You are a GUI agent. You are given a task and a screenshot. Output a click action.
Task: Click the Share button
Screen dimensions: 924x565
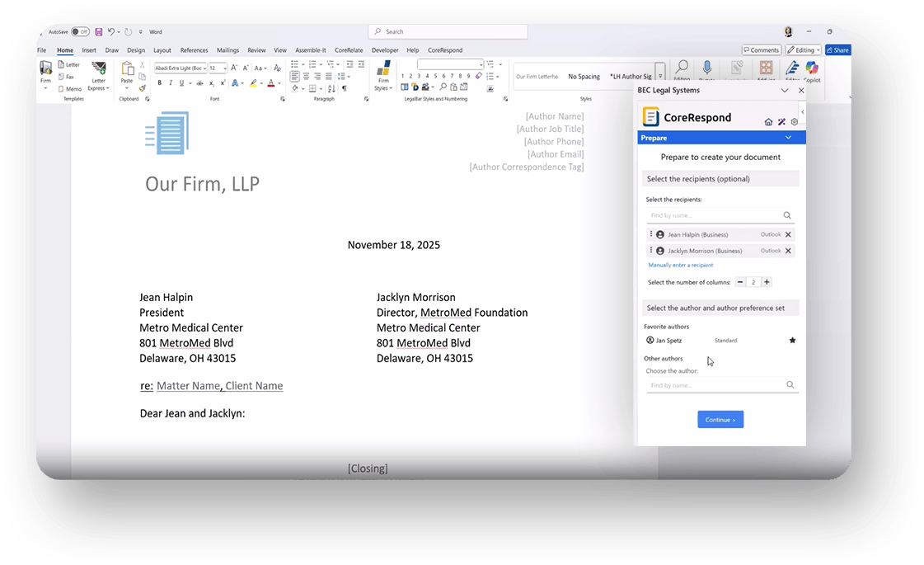click(838, 50)
